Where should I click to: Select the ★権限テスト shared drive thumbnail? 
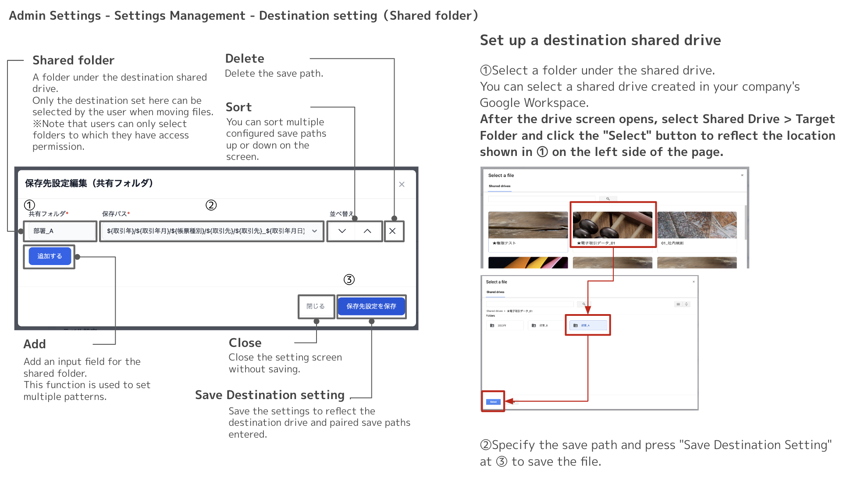(528, 225)
